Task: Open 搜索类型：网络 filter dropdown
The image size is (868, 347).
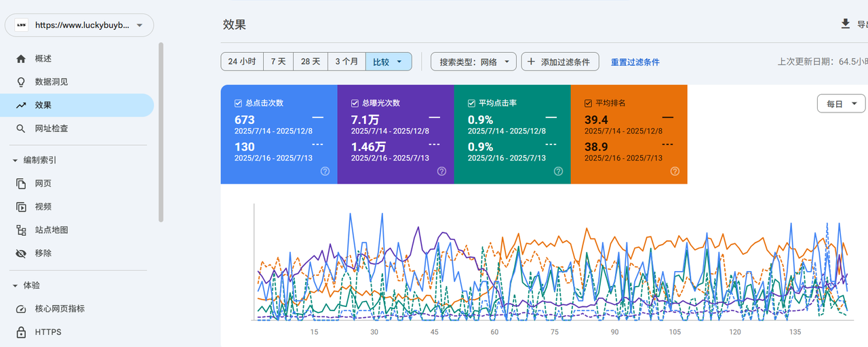Action: click(473, 62)
